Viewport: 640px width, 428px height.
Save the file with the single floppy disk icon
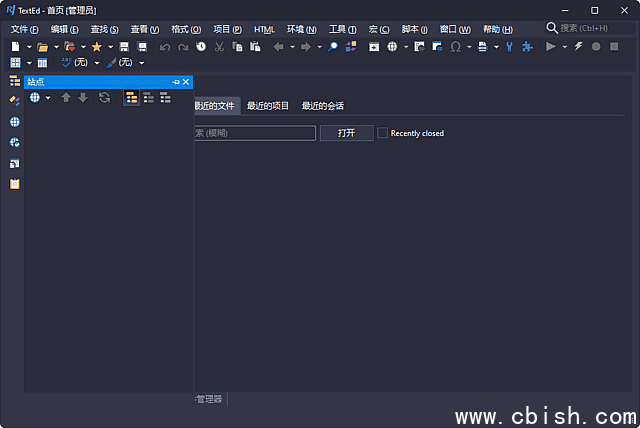click(x=124, y=47)
